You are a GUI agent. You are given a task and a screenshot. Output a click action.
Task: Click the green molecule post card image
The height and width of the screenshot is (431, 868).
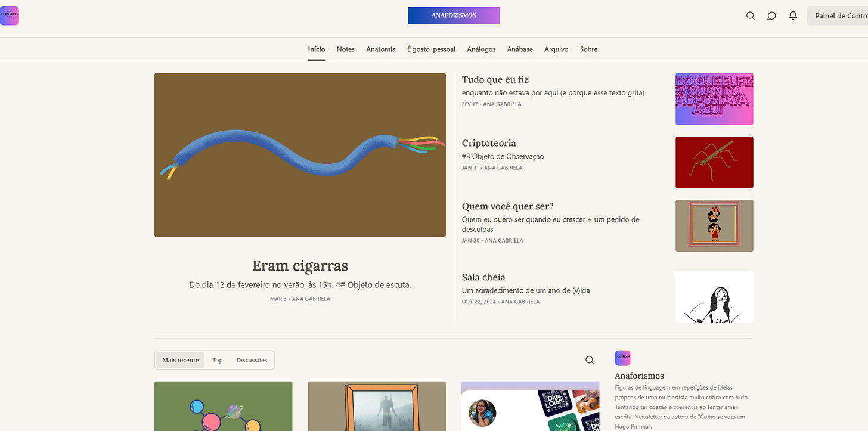click(224, 406)
